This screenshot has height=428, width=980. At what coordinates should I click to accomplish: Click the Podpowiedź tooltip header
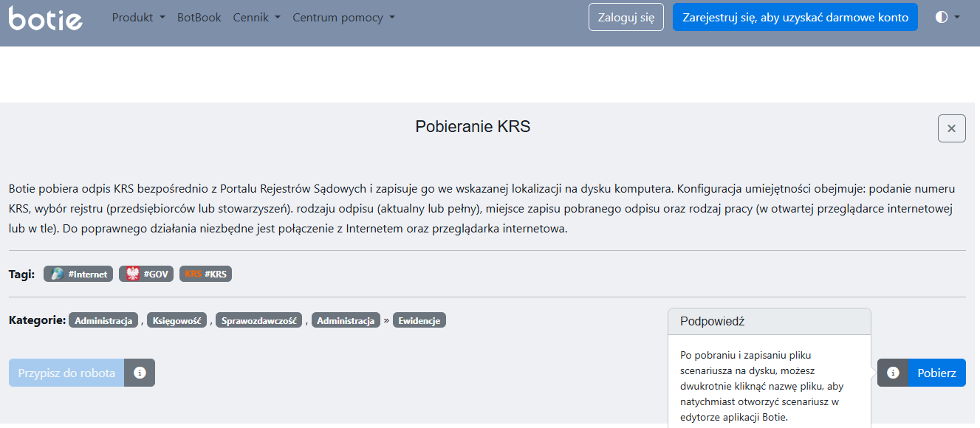click(x=770, y=321)
